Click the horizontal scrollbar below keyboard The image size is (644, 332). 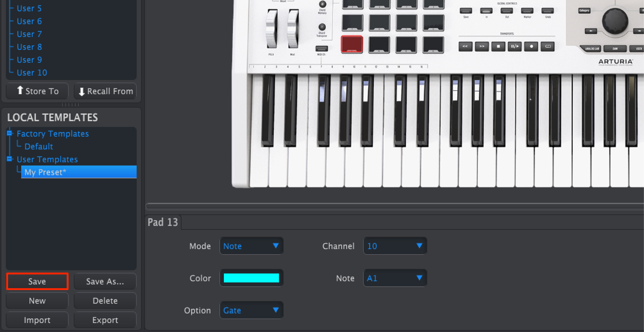pos(395,206)
